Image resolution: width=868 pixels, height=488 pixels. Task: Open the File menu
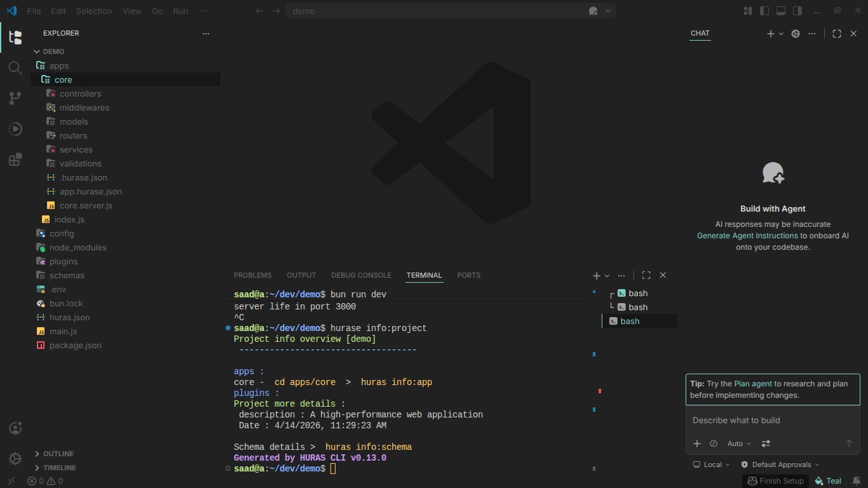[x=34, y=11]
